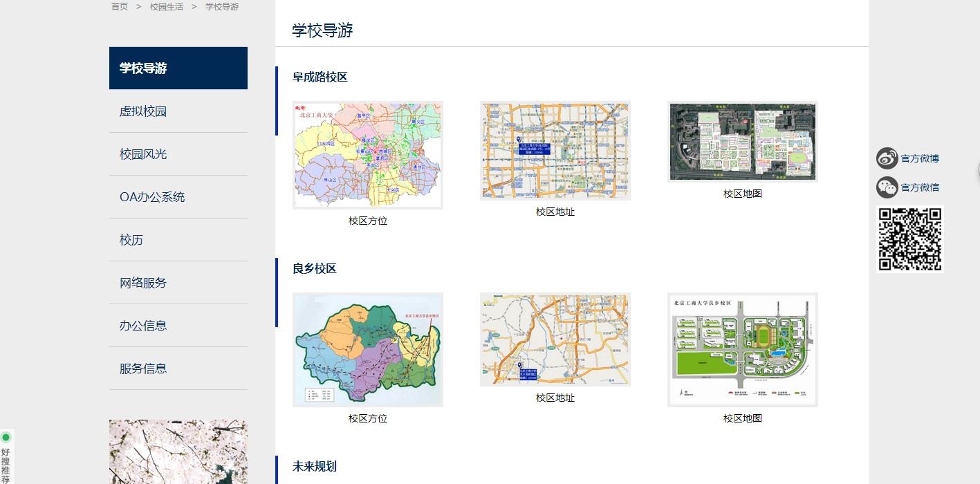The image size is (980, 484).
Task: Open 良乡校区 校区地图 campus plan thumbnail
Action: 742,349
